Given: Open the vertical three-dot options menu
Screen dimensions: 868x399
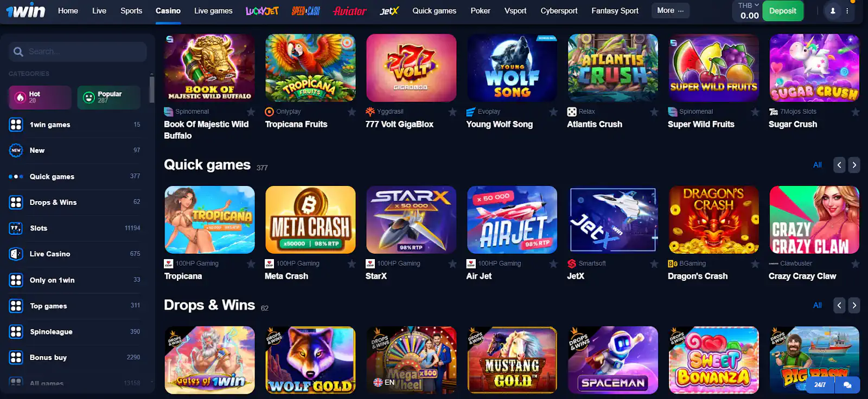Looking at the screenshot, I should 847,11.
